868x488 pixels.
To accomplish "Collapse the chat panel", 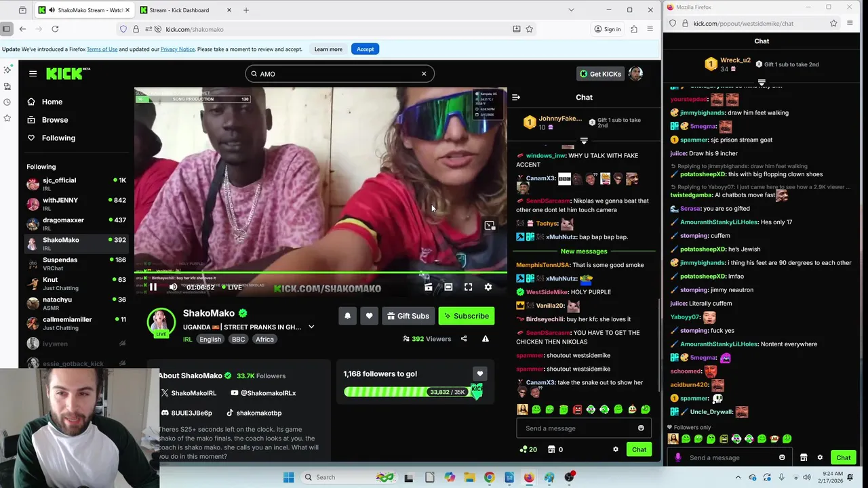I will pyautogui.click(x=516, y=98).
